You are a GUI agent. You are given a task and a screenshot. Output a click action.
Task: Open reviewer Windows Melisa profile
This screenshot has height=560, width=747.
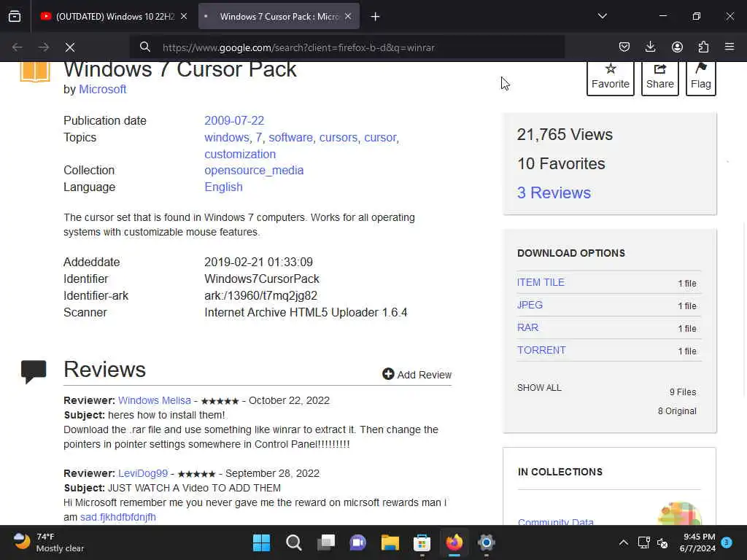155,400
